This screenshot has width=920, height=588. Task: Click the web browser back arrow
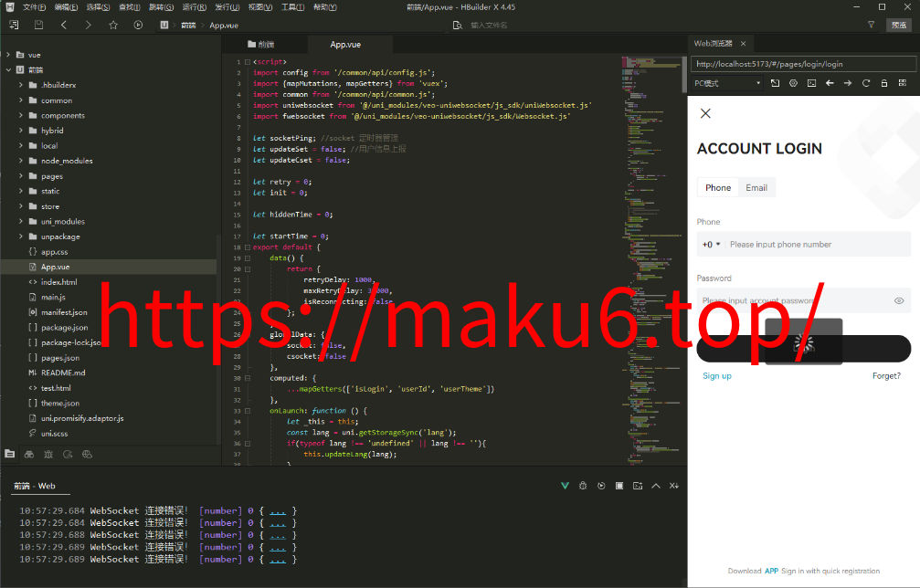point(830,83)
